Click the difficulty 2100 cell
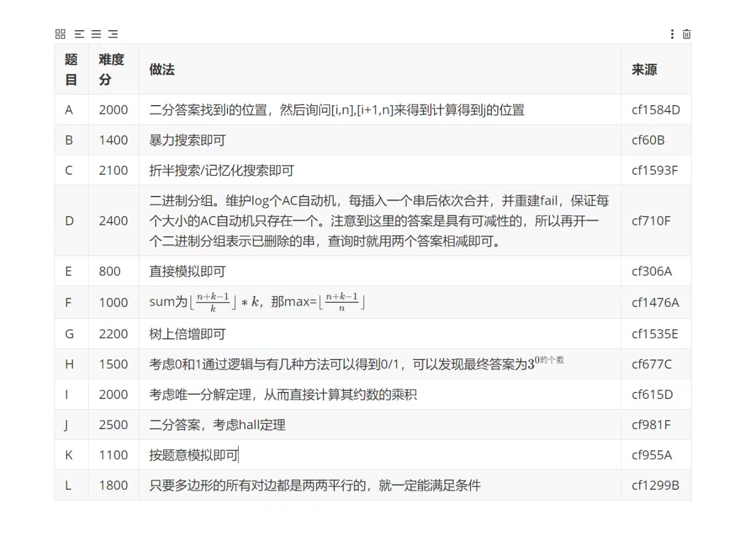The width and height of the screenshot is (756, 546). pos(113,171)
